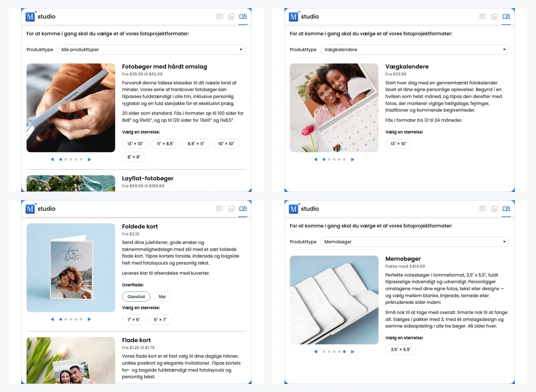
Task: Open the Memobøger product type dropdown
Action: 415,242
